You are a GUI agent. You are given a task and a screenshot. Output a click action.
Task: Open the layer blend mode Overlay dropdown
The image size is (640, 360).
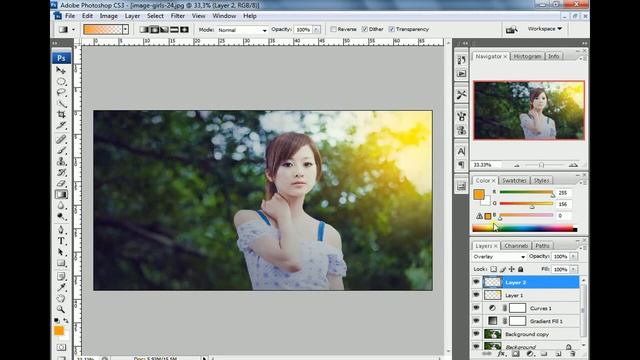point(499,257)
